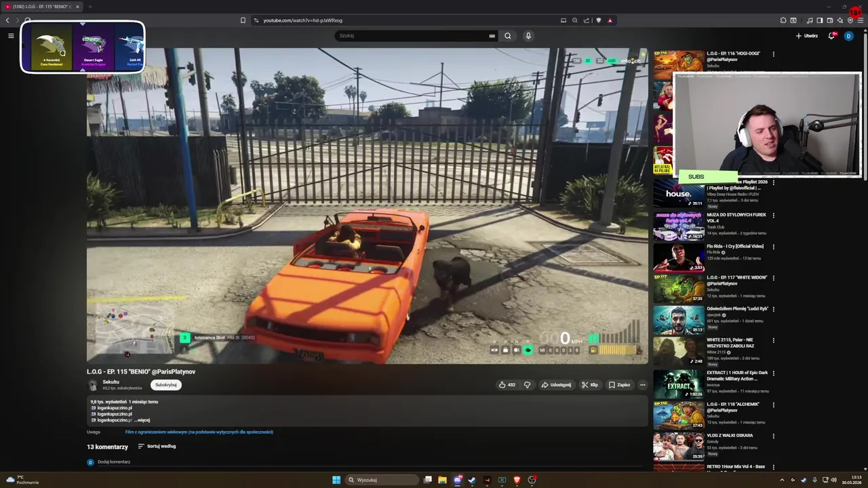Show hidden system tray icons chevron
Image resolution: width=868 pixels, height=488 pixels.
(x=782, y=480)
